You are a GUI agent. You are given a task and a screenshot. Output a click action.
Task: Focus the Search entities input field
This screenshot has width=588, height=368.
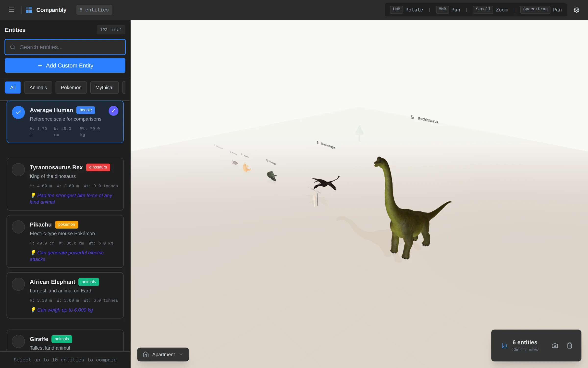pyautogui.click(x=65, y=47)
